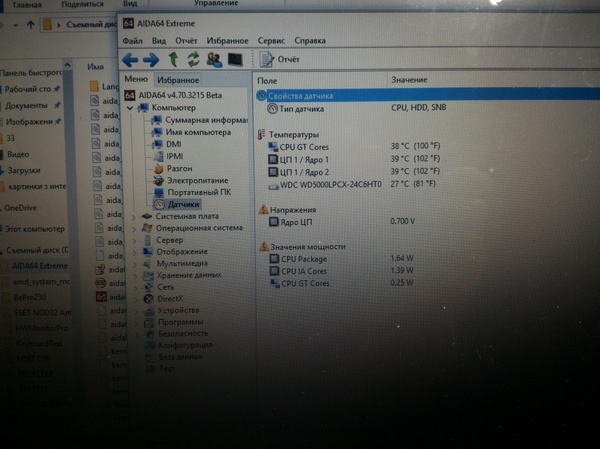Viewport: 600px width, 449px height.
Task: Open the Сервис menu
Action: pos(270,41)
